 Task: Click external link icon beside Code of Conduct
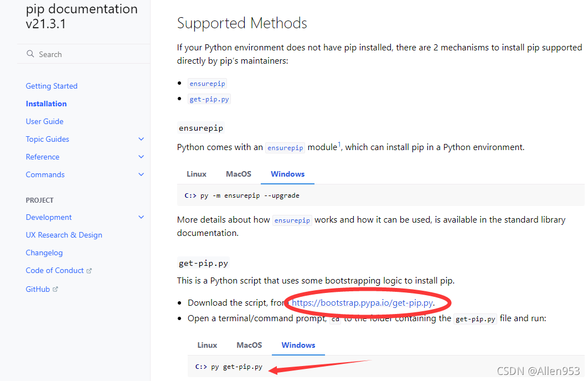(x=89, y=271)
